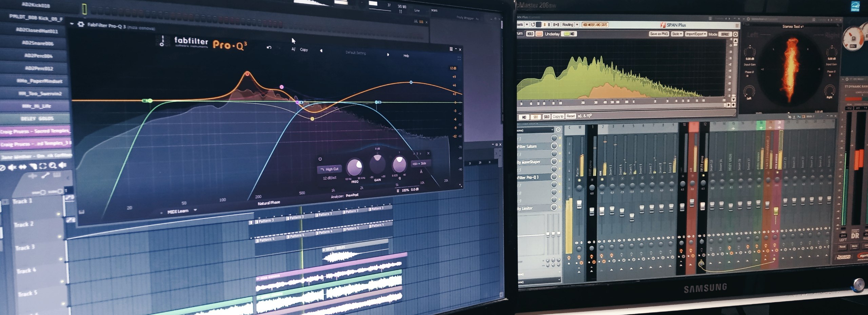Open the DEFAULT mode selector in SPAN
Image resolution: width=868 pixels, height=315 pixels.
725,34
